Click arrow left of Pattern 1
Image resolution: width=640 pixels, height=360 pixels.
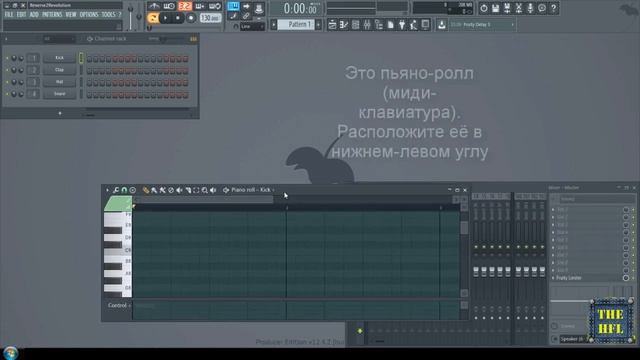click(x=273, y=24)
